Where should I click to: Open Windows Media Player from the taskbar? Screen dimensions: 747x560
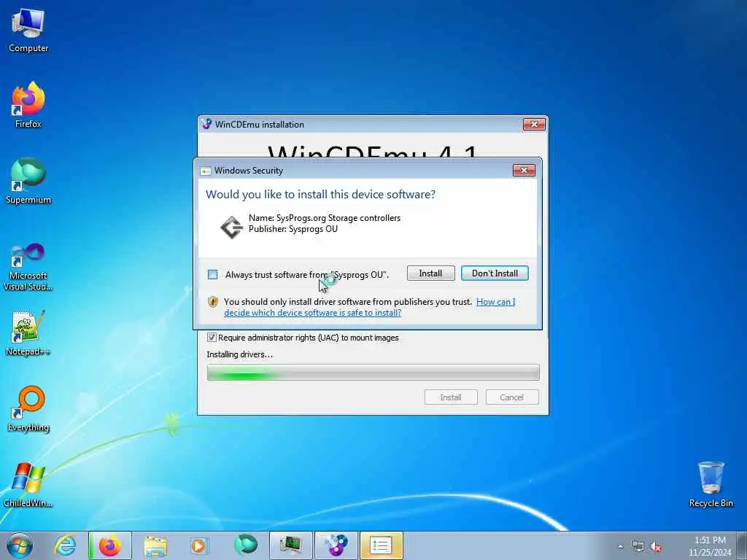coord(199,545)
